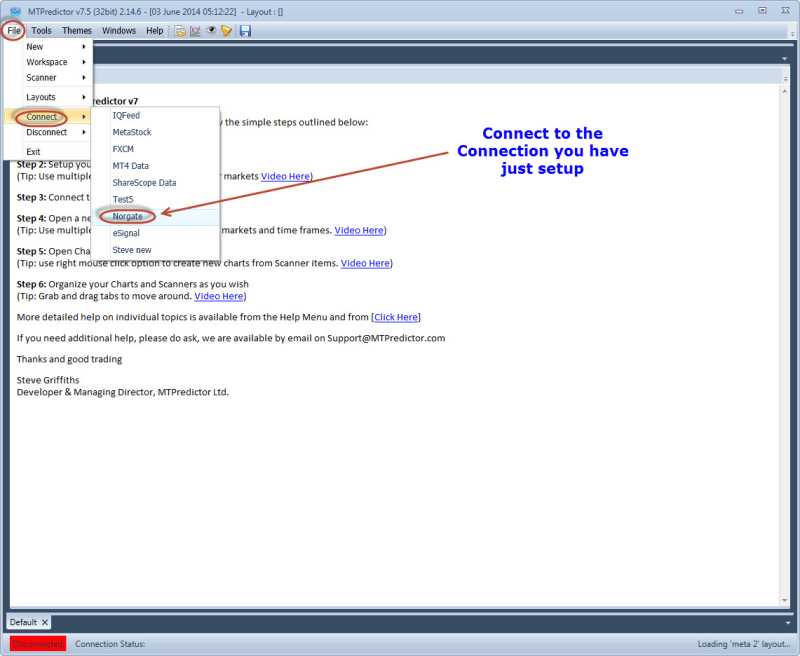The image size is (800, 656).
Task: Click the MTPredictor app icon in title bar
Action: pyautogui.click(x=15, y=11)
